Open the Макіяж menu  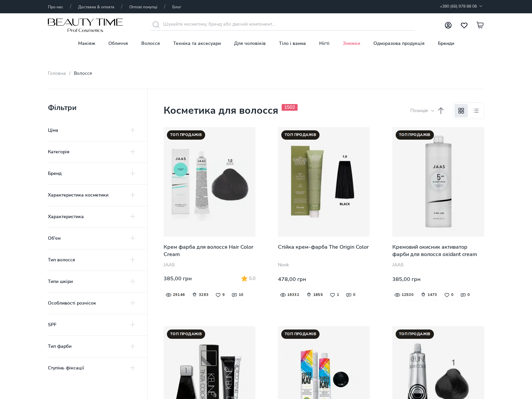point(86,44)
